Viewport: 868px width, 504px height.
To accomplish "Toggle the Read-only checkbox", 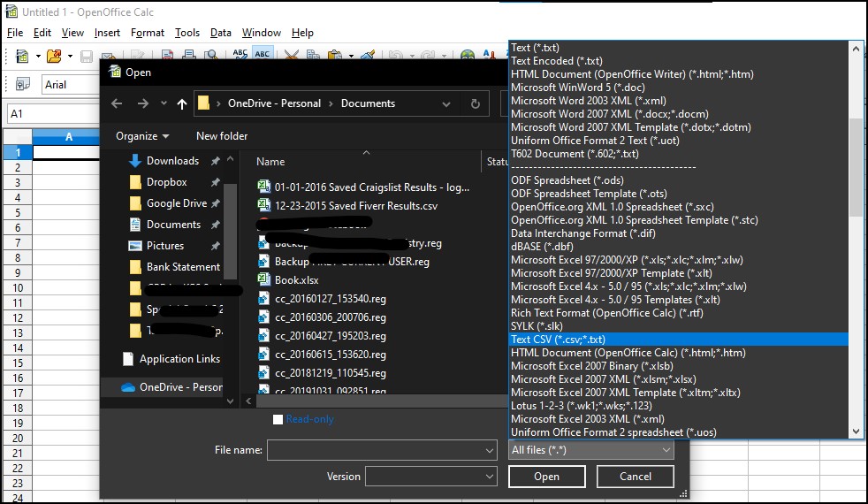I will point(278,419).
